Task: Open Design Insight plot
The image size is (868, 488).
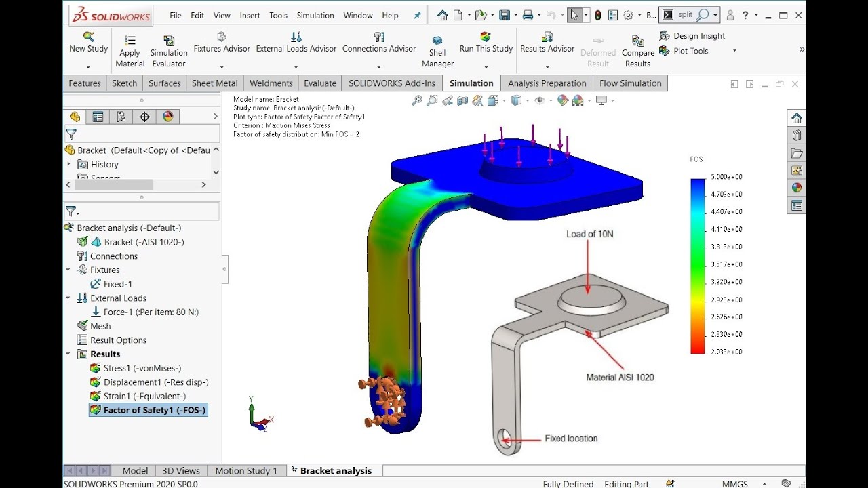Action: tap(692, 36)
